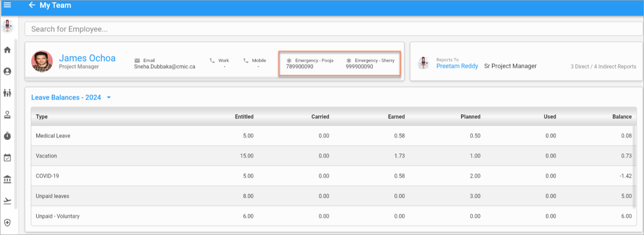Image resolution: width=644 pixels, height=235 pixels.
Task: Open the bank building icon in sidebar
Action: point(7,179)
